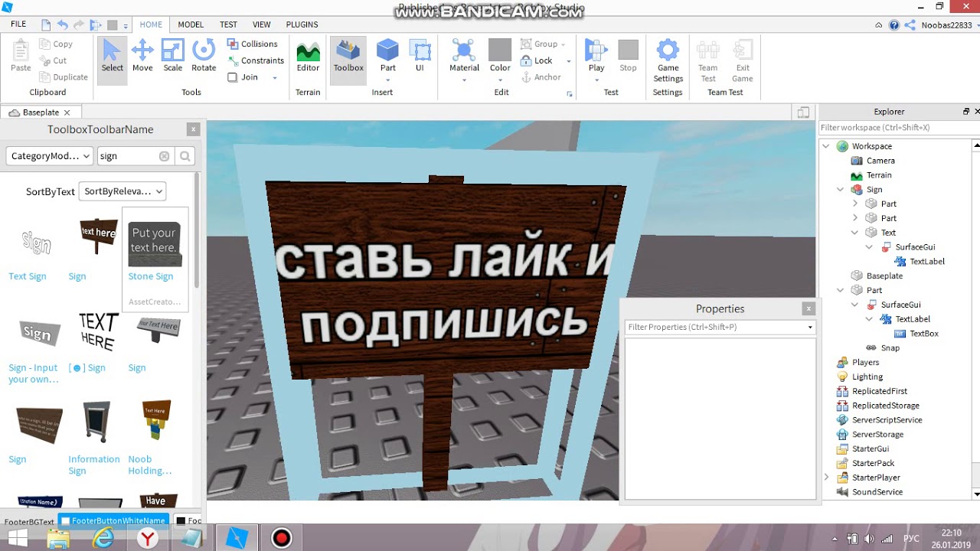Screen dimensions: 980x551
Task: Expand the StarterPlayer node
Action: [x=826, y=478]
